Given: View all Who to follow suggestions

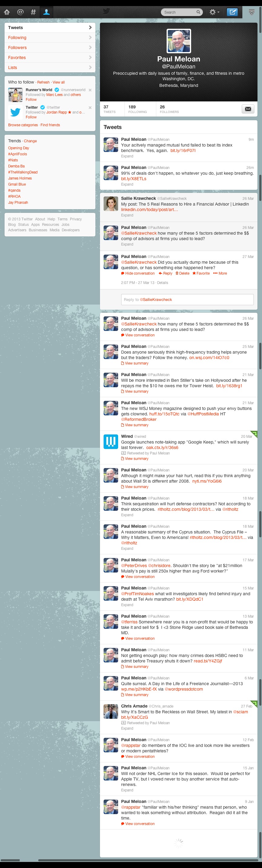Looking at the screenshot, I should pos(59,82).
